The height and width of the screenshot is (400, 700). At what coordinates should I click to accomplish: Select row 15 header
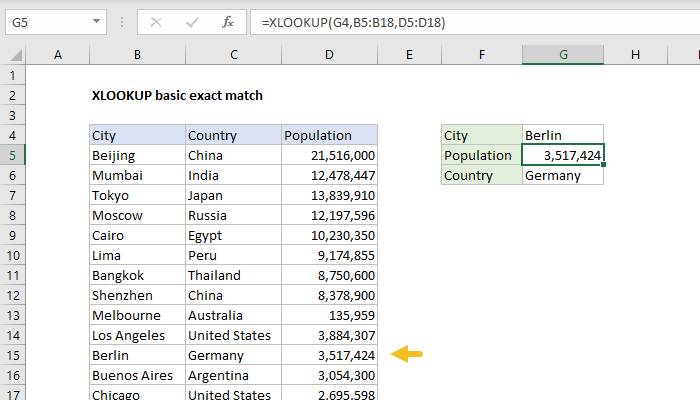tap(12, 355)
